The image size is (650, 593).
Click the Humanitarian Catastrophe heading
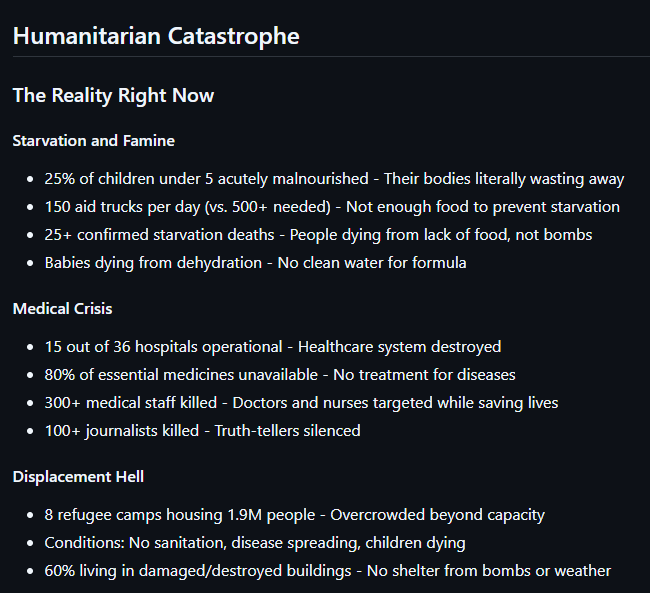click(156, 36)
